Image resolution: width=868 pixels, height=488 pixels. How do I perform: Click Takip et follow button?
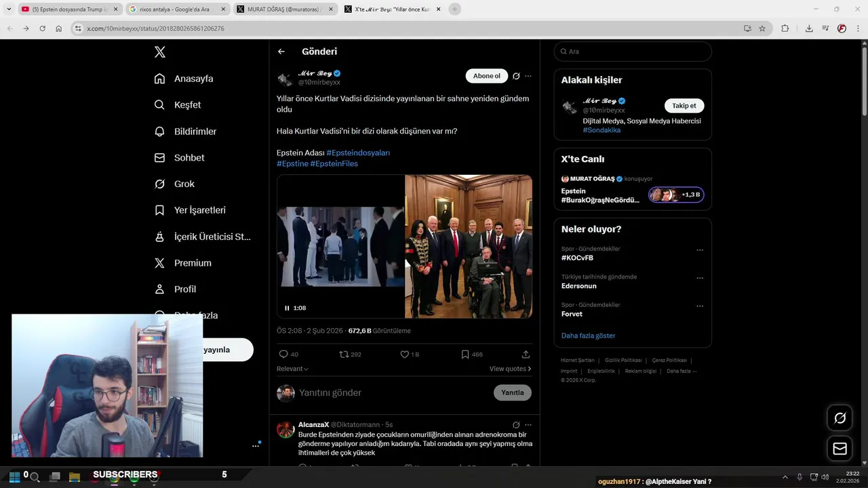684,106
